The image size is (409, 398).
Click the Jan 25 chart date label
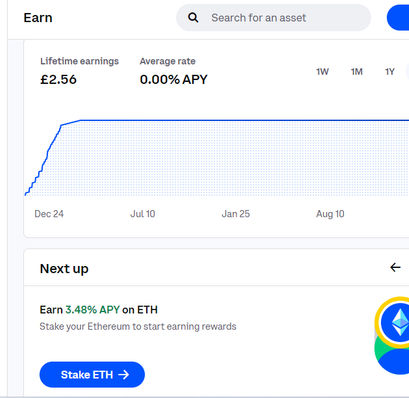coord(236,214)
